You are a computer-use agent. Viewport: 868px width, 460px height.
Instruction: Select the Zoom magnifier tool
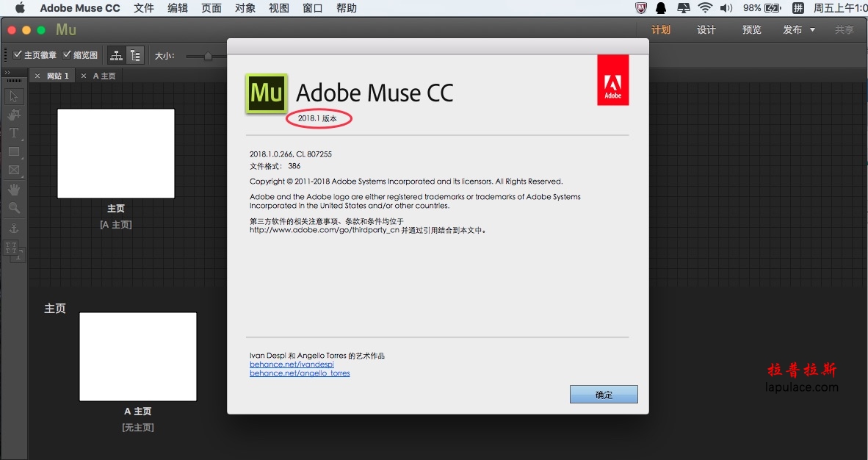[x=14, y=209]
